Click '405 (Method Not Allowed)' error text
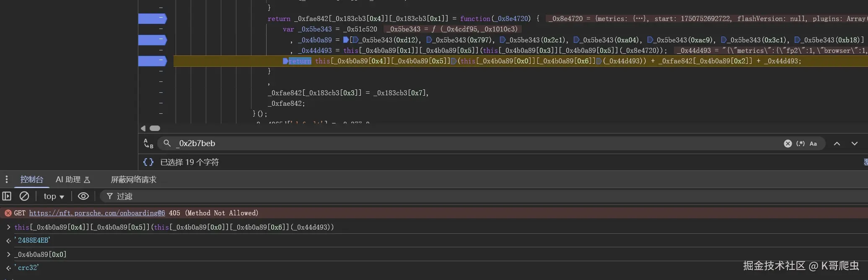868x280 pixels. click(x=214, y=213)
